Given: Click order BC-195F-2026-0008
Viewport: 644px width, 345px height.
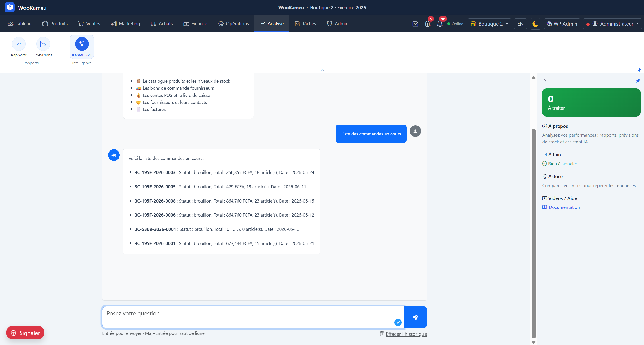Looking at the screenshot, I should (155, 201).
